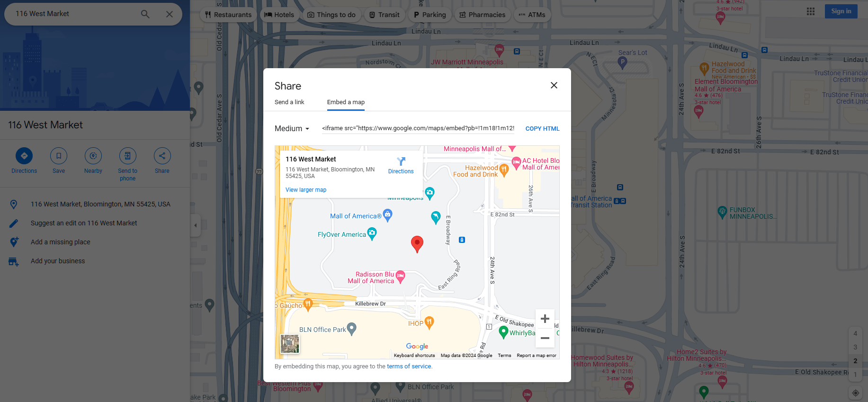The width and height of the screenshot is (868, 402).
Task: Click satellite layer thumbnail in preview
Action: [290, 344]
